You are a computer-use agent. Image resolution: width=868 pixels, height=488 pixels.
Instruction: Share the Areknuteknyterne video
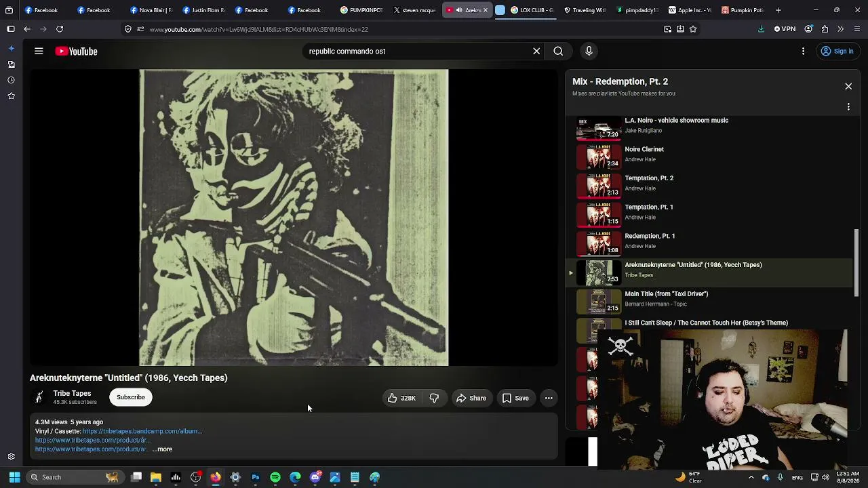click(x=471, y=398)
